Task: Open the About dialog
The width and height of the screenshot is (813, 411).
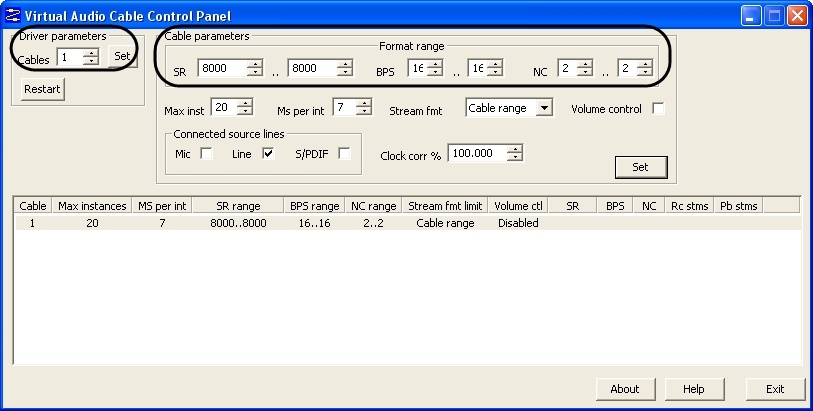Action: [624, 389]
